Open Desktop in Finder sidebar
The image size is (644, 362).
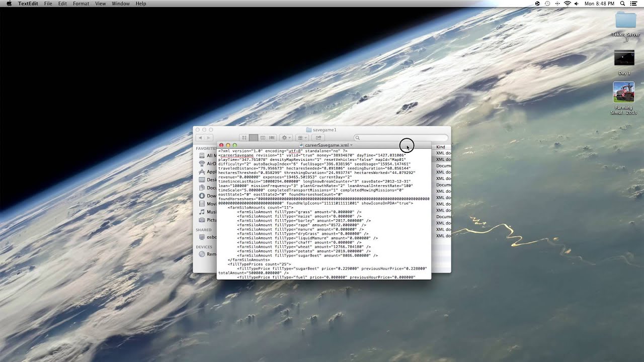[208, 180]
